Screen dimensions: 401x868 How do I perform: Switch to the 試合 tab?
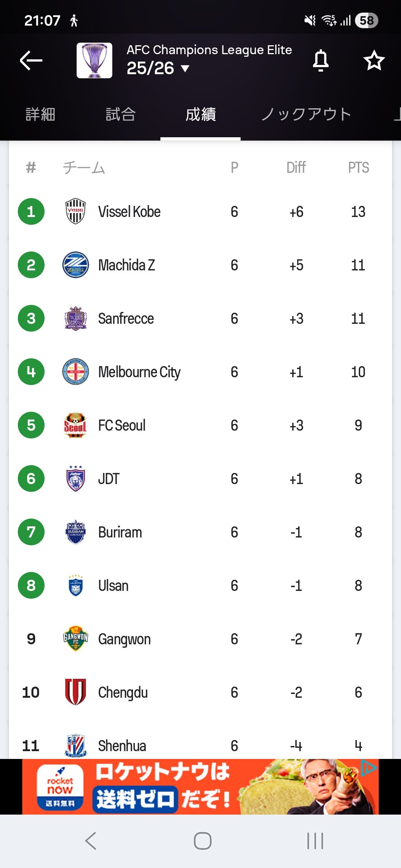pos(120,114)
